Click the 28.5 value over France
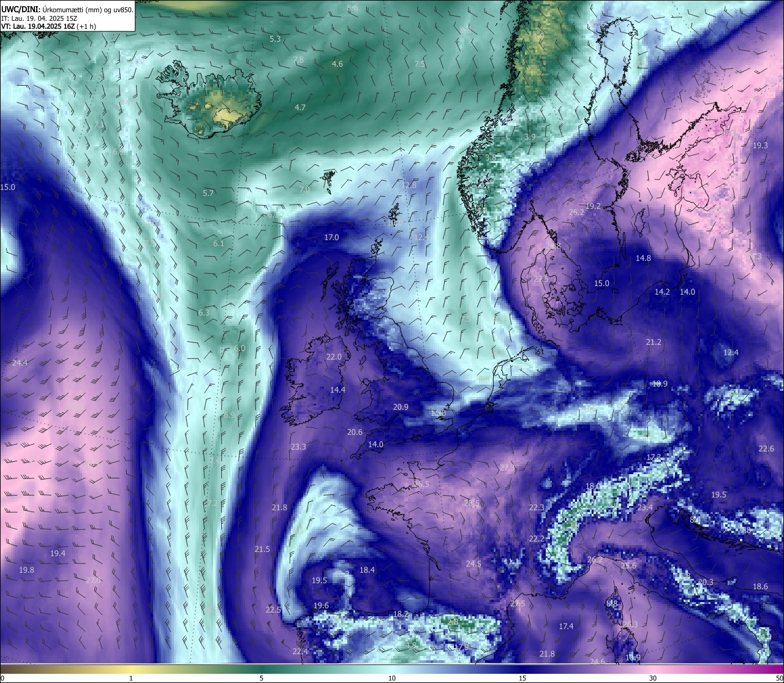This screenshot has width=784, height=683. pos(472,504)
